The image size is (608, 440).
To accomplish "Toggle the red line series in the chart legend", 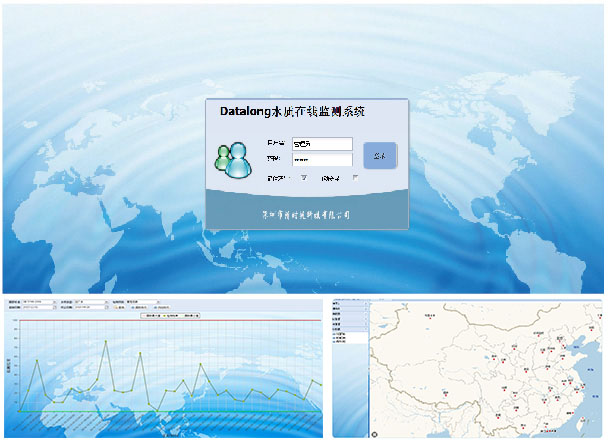I will pyautogui.click(x=162, y=315).
